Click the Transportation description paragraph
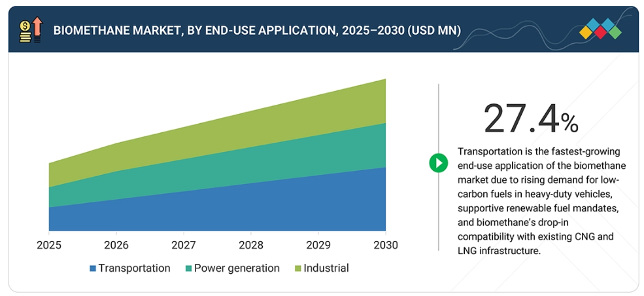The height and width of the screenshot is (296, 644). 537,200
